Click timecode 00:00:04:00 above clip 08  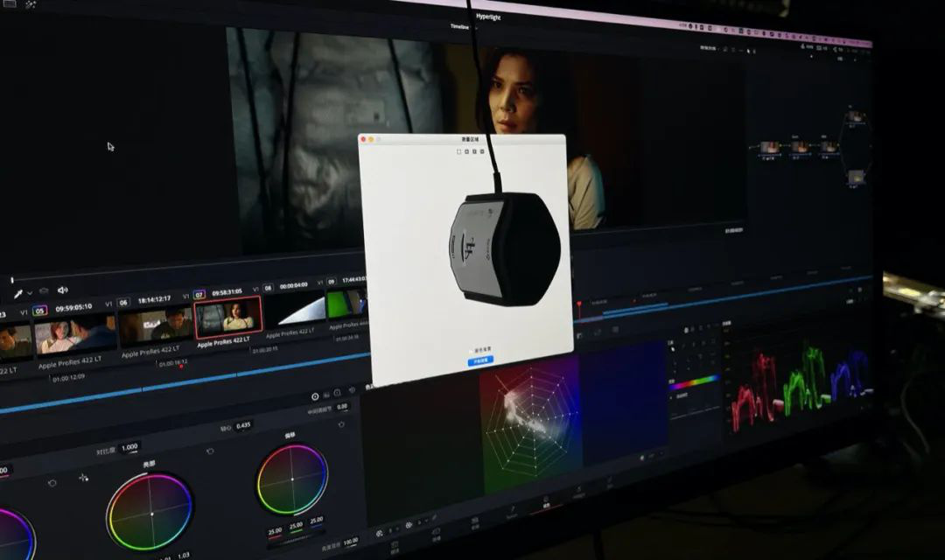point(293,285)
